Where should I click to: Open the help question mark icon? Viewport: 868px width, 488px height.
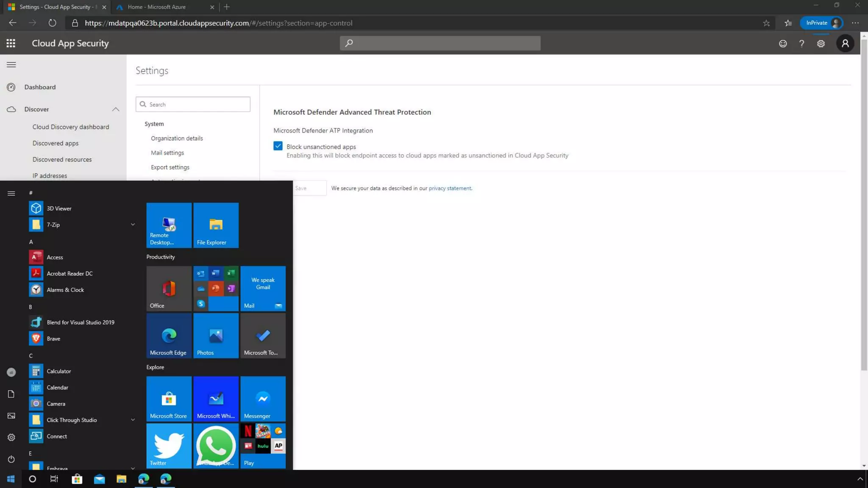pos(801,44)
